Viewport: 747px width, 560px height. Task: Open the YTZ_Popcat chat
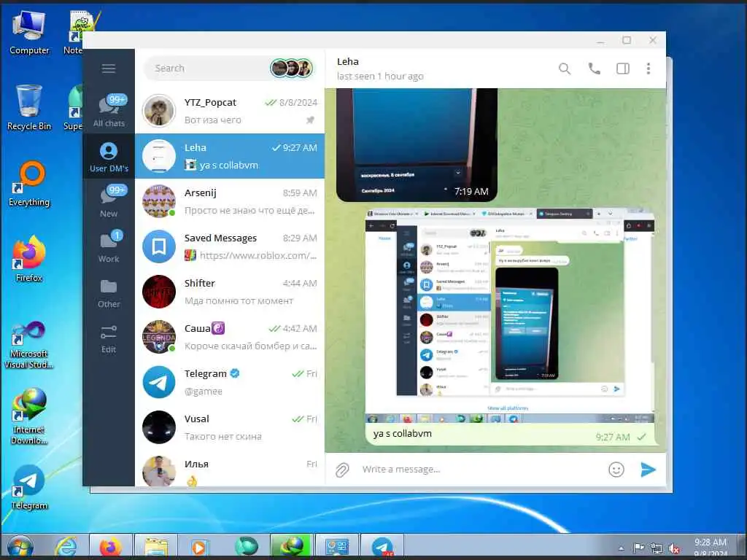pos(230,111)
